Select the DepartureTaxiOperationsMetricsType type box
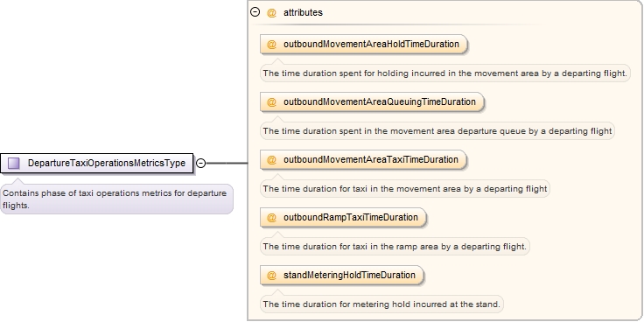The image size is (644, 322). (x=96, y=164)
